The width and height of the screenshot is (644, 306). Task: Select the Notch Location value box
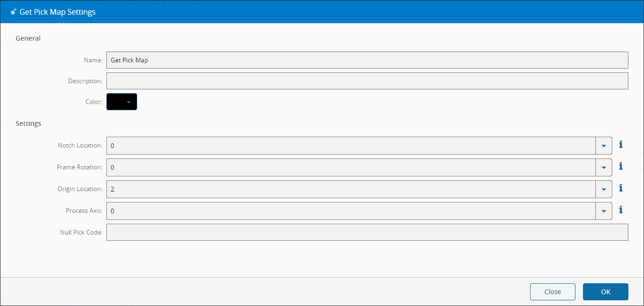350,146
